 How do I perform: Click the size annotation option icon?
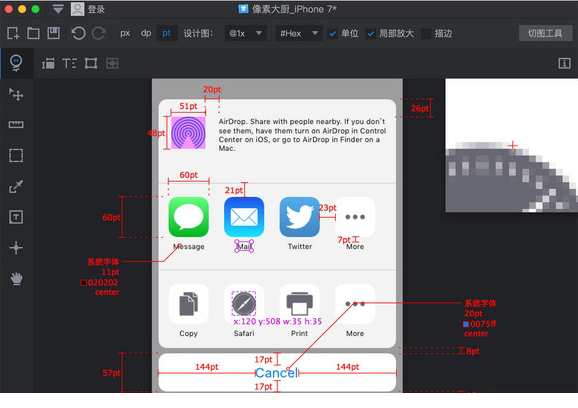pyautogui.click(x=48, y=63)
